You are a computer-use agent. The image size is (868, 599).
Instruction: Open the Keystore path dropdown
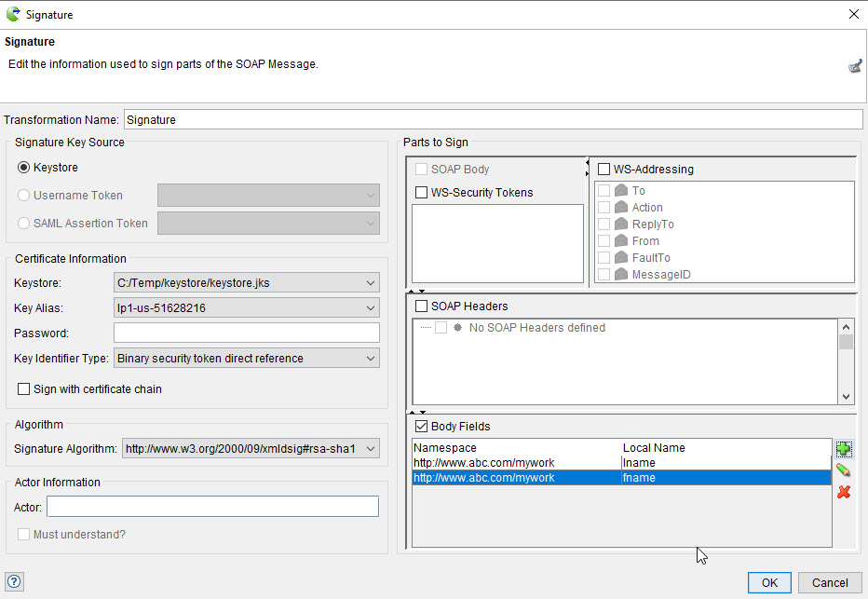[x=371, y=283]
